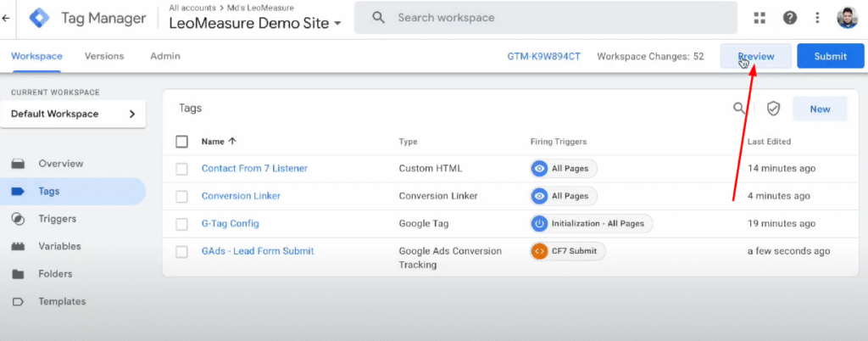The width and height of the screenshot is (868, 341).
Task: Click the Custom HTML type cell
Action: [430, 168]
